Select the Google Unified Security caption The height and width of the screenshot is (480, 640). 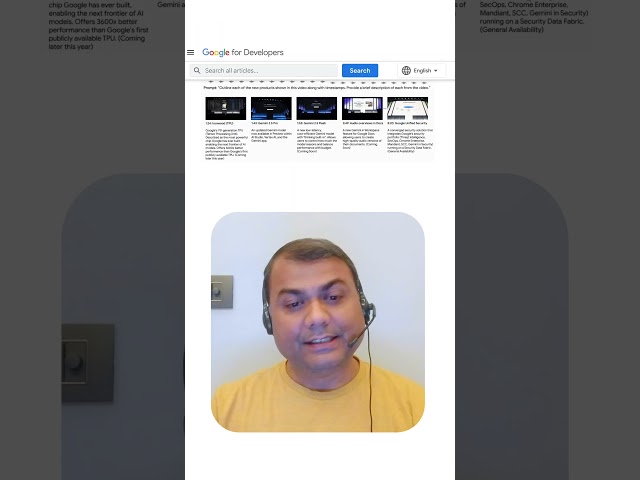pyautogui.click(x=407, y=123)
